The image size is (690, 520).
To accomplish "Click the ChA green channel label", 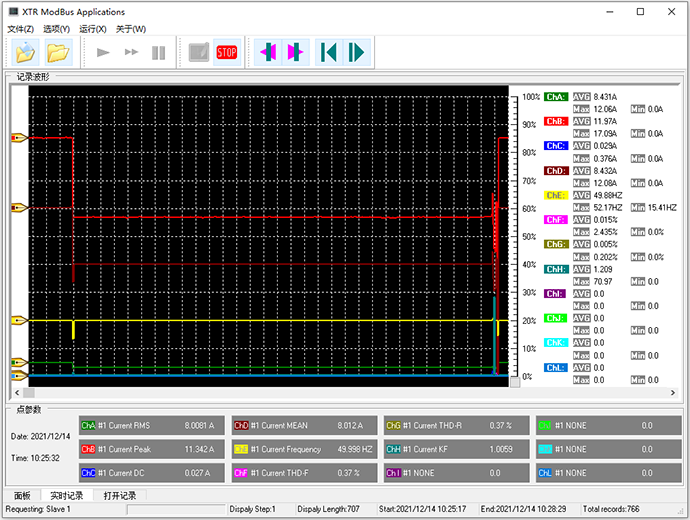I will click(555, 97).
